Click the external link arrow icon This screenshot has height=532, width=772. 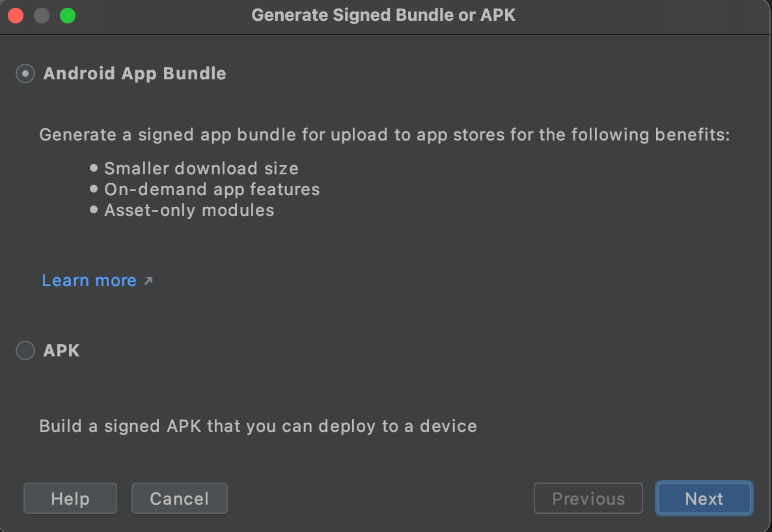[x=148, y=281]
